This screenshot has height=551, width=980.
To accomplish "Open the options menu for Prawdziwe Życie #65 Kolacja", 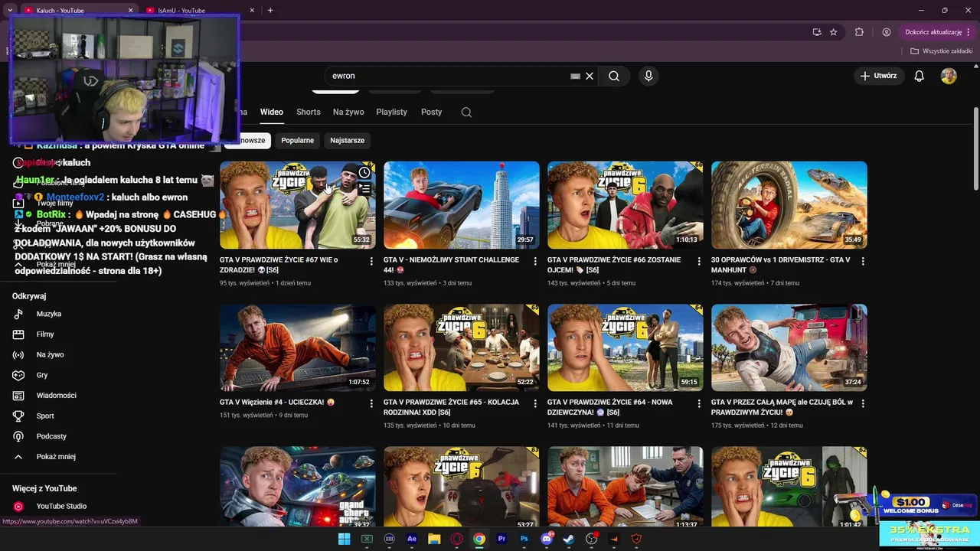I will [535, 403].
